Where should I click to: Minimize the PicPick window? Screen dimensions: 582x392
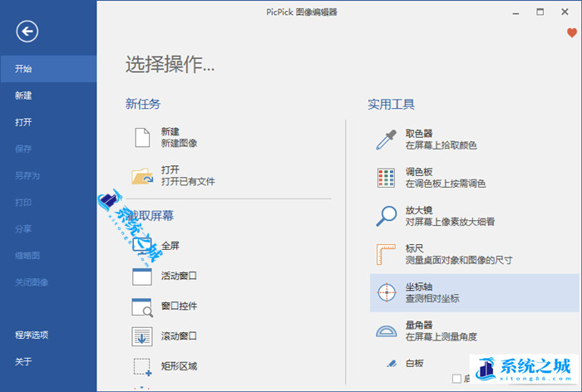[515, 12]
